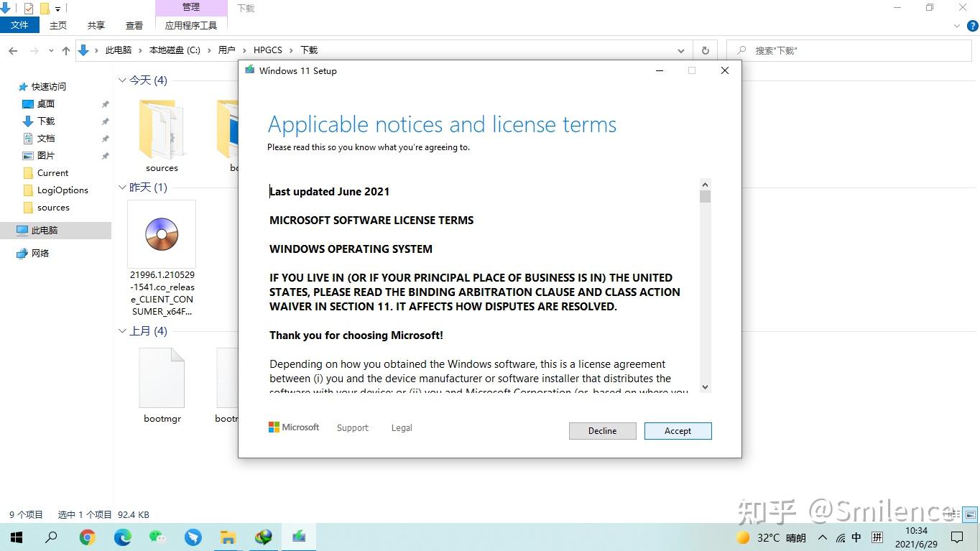Select 此电脑 in the navigation pane

point(45,230)
